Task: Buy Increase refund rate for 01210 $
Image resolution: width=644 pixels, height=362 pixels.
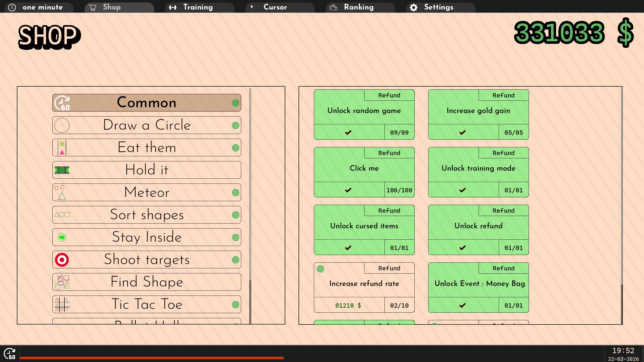Action: [x=348, y=305]
